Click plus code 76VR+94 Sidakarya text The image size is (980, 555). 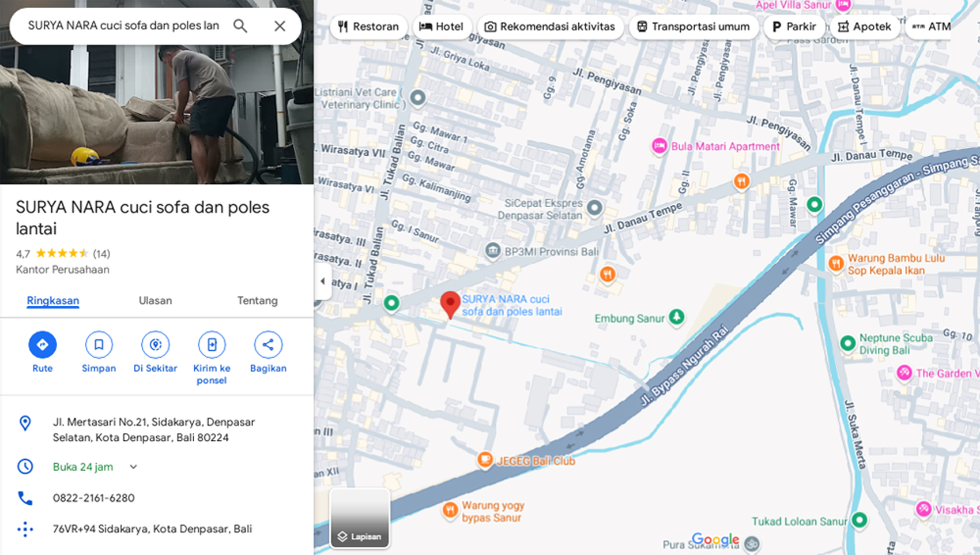(152, 529)
